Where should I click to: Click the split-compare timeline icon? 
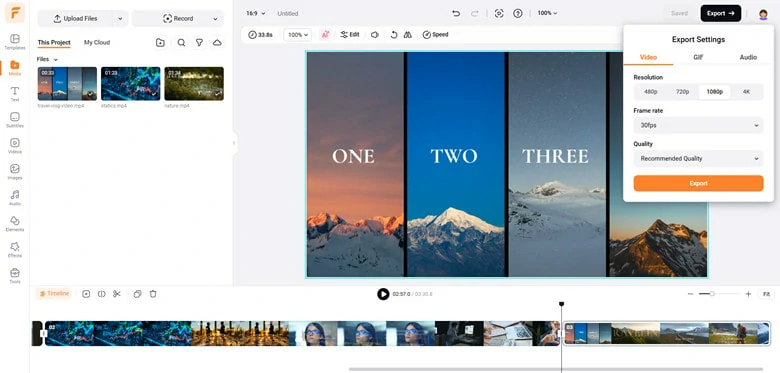(x=101, y=294)
